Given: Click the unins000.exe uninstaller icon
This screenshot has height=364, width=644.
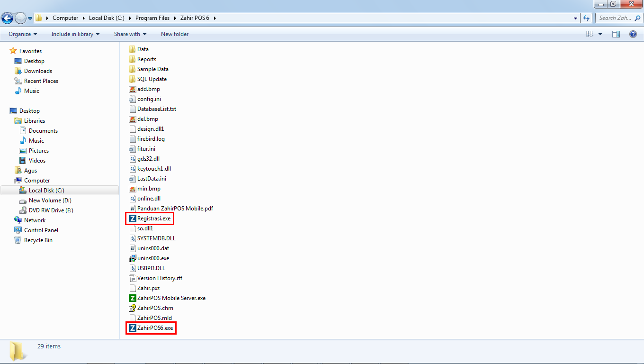Looking at the screenshot, I should (133, 258).
